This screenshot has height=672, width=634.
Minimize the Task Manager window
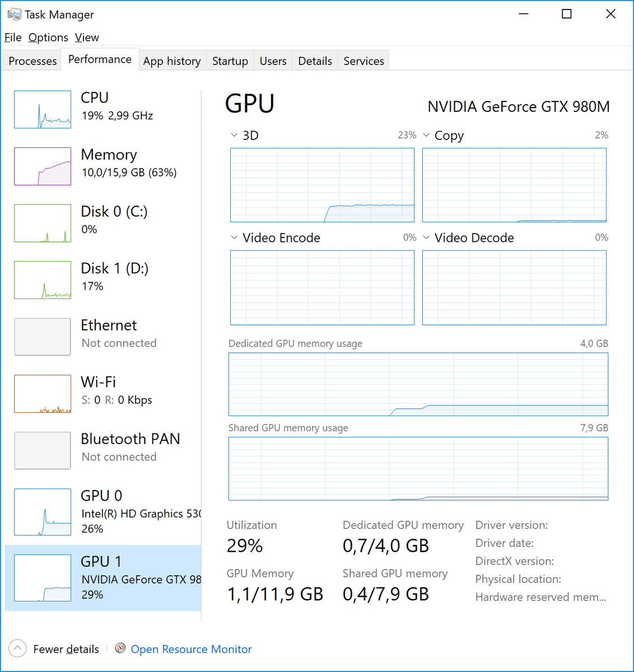pos(524,14)
